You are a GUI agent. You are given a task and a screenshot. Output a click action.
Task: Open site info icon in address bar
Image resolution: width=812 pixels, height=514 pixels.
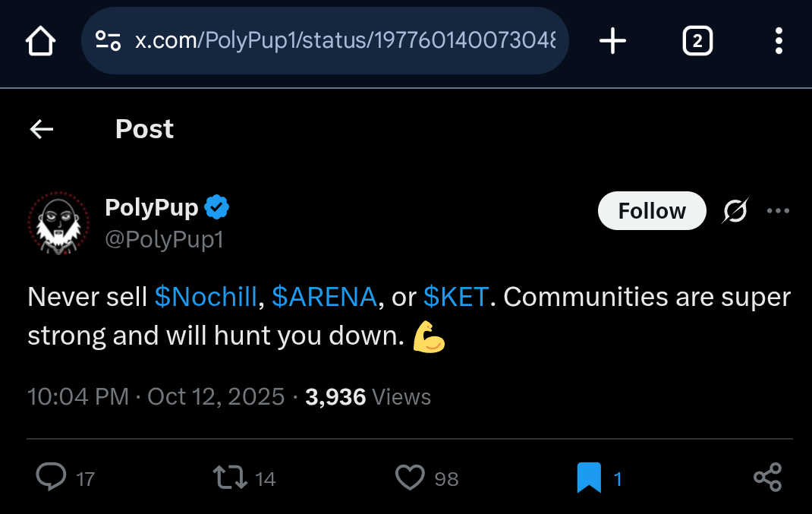[x=108, y=41]
